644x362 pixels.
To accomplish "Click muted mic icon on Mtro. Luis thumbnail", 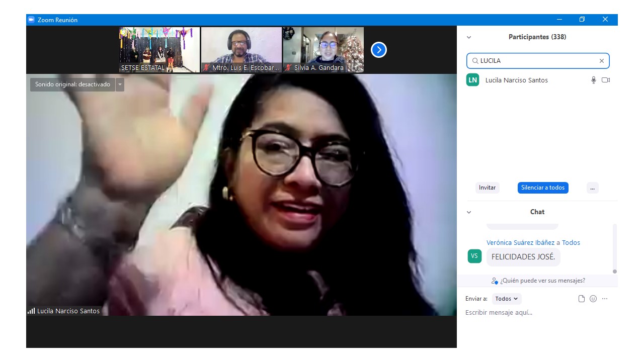I will (206, 67).
